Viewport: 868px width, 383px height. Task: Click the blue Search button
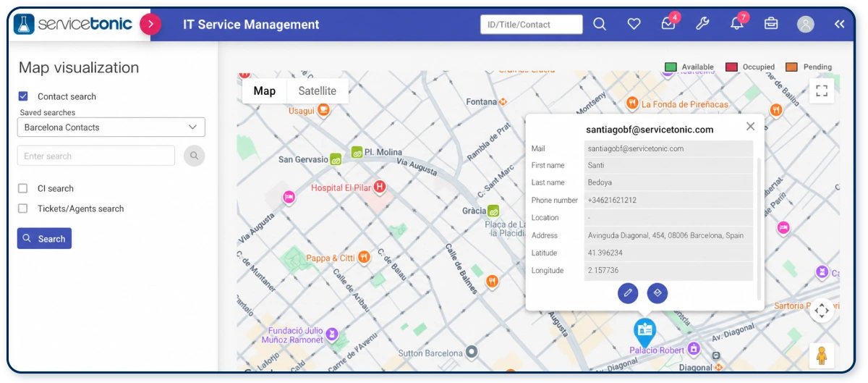44,238
